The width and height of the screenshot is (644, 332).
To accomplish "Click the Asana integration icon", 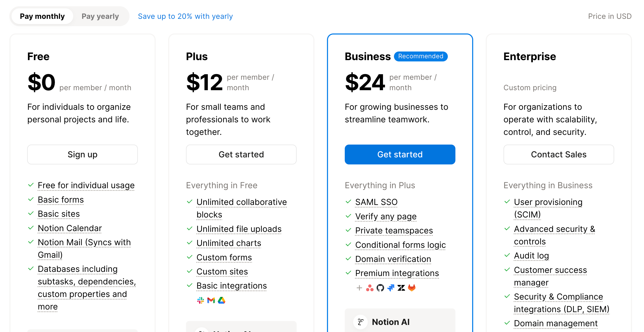I will (370, 288).
